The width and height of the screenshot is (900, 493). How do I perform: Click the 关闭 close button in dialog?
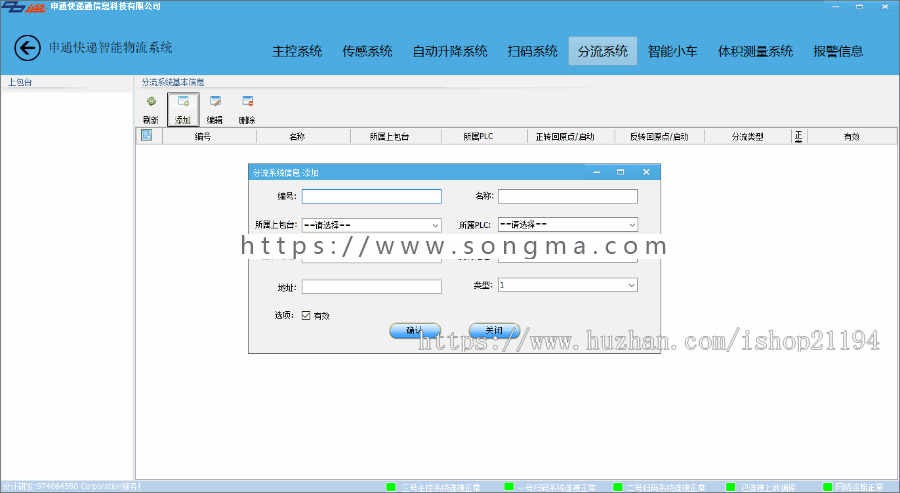(494, 331)
